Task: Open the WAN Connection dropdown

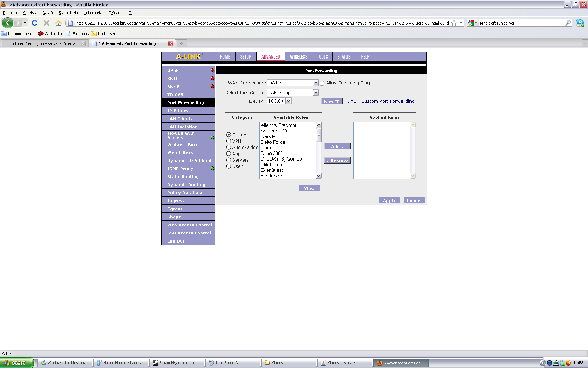Action: pos(293,83)
